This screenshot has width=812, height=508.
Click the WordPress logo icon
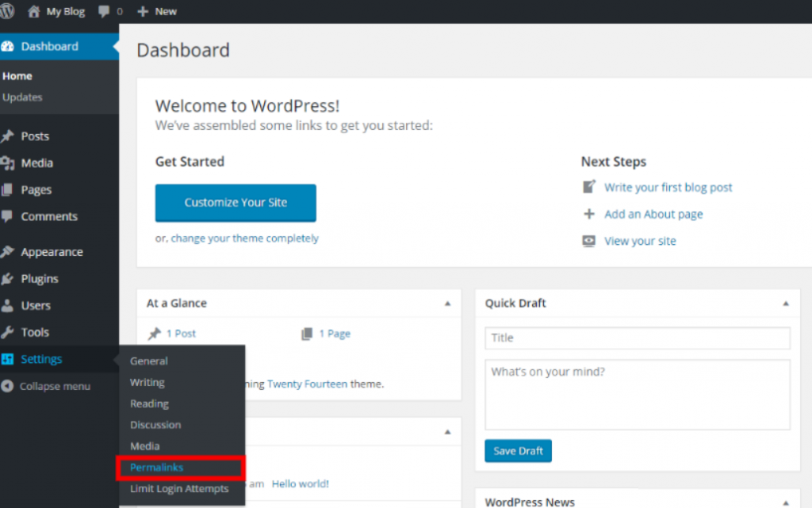[x=7, y=11]
